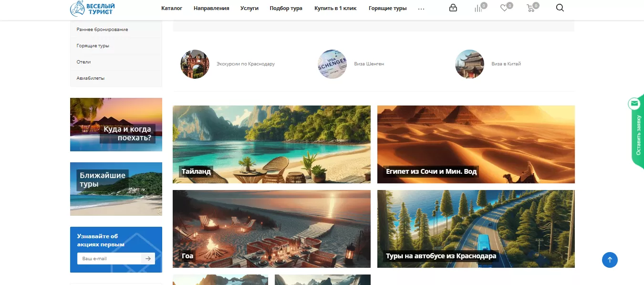
Task: Submit e-mail with the arrow button
Action: tap(148, 258)
